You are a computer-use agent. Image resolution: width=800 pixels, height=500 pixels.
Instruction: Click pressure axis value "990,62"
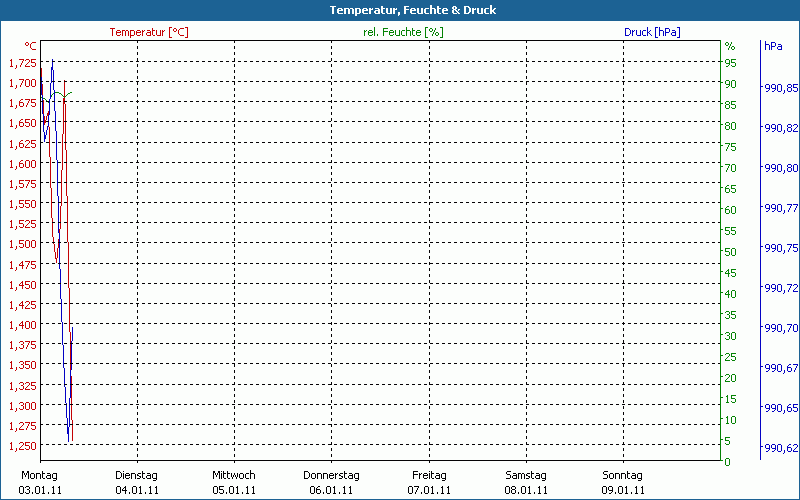click(x=781, y=448)
